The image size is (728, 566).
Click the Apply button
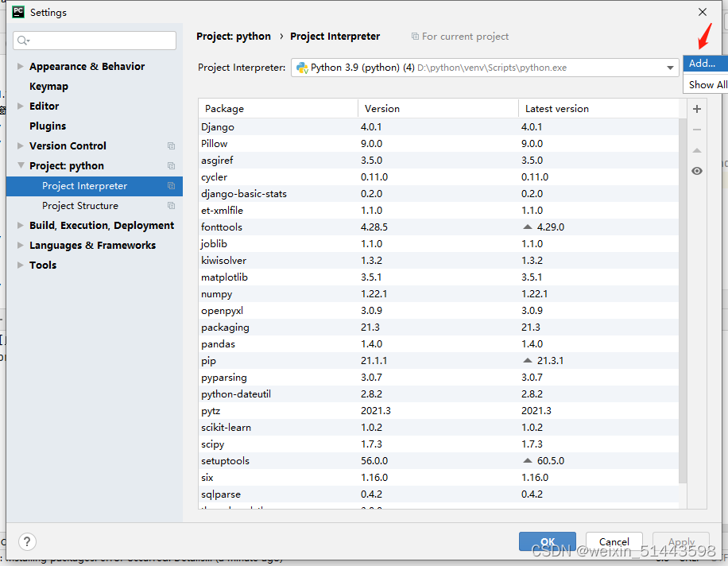681,542
